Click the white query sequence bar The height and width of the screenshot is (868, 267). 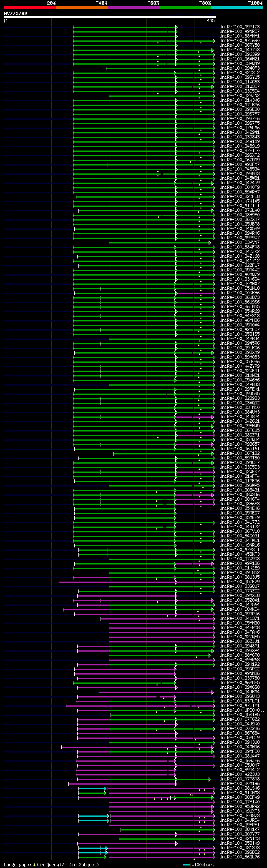coord(110,17)
